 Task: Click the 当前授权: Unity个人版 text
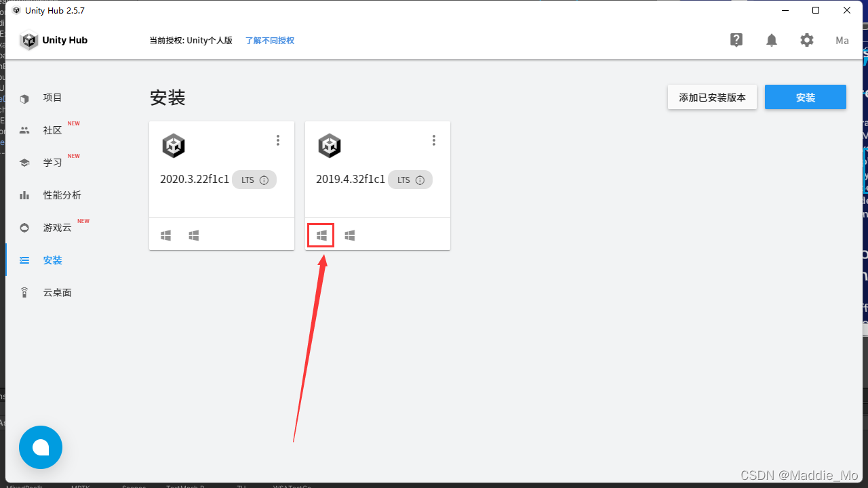coord(191,41)
